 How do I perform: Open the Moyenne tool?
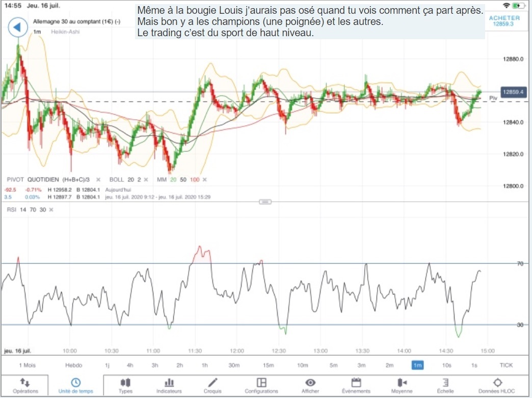[402, 385]
